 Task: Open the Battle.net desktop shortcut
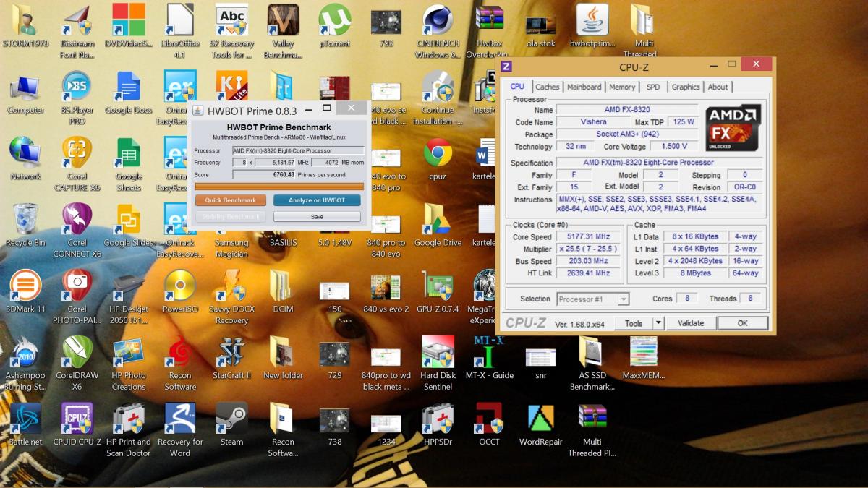(x=25, y=424)
